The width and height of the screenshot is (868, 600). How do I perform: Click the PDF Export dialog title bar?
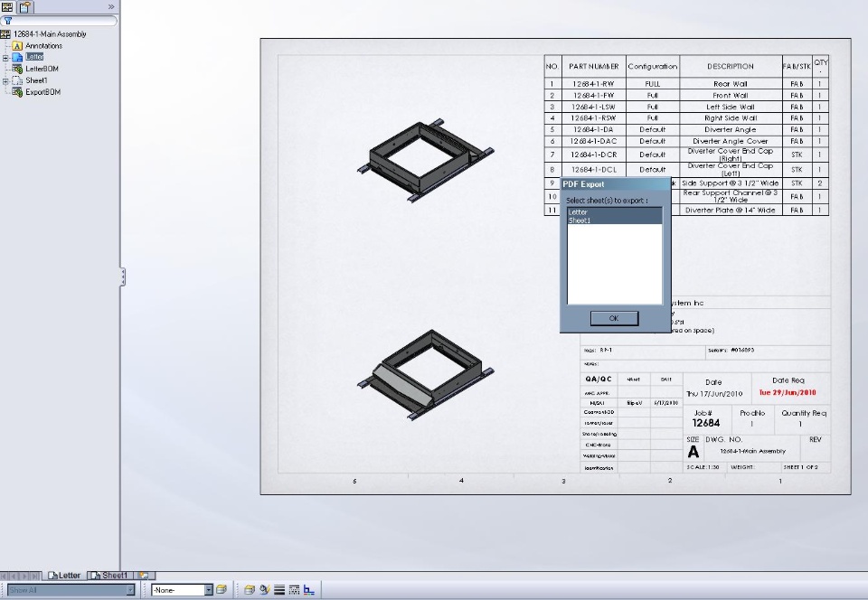click(x=615, y=184)
